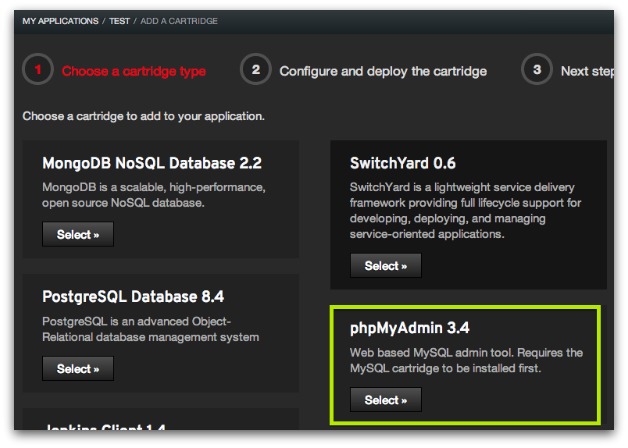Viewport: 628px width, 448px height.
Task: Click step 2 circle icon
Action: [x=256, y=69]
